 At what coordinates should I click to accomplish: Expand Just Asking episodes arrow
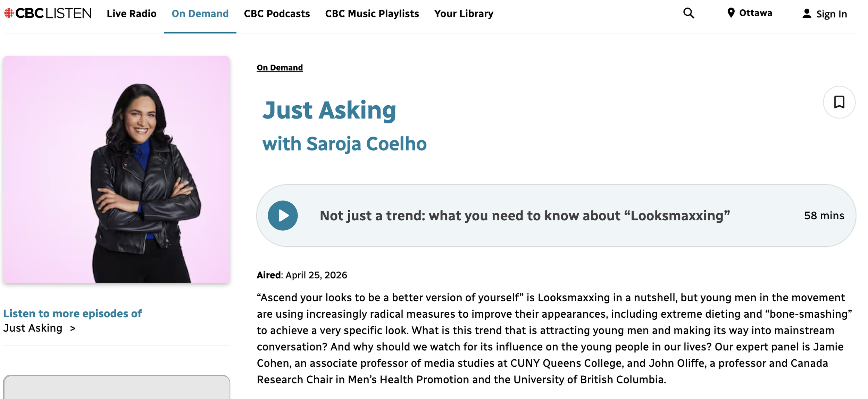click(73, 328)
